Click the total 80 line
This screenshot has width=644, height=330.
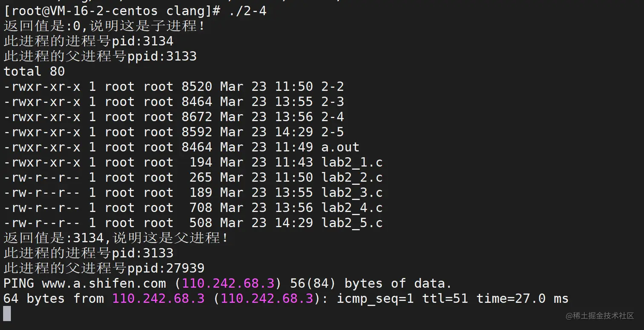coord(34,72)
